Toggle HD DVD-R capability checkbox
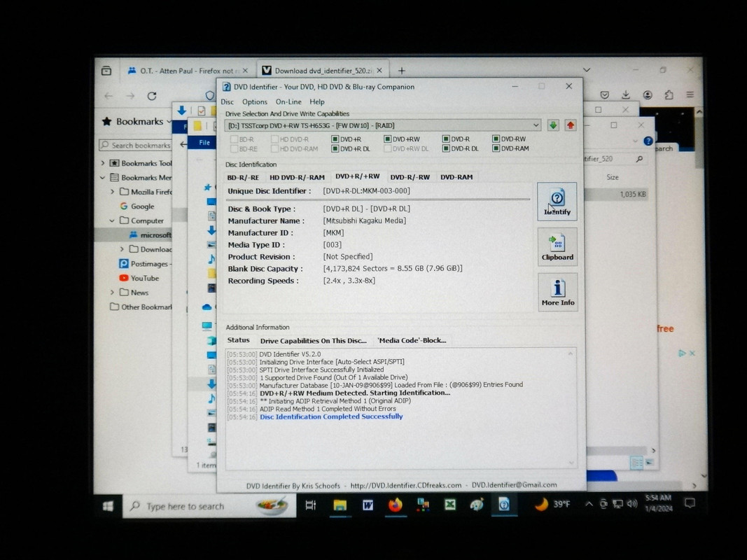The width and height of the screenshot is (747, 560). (x=274, y=139)
